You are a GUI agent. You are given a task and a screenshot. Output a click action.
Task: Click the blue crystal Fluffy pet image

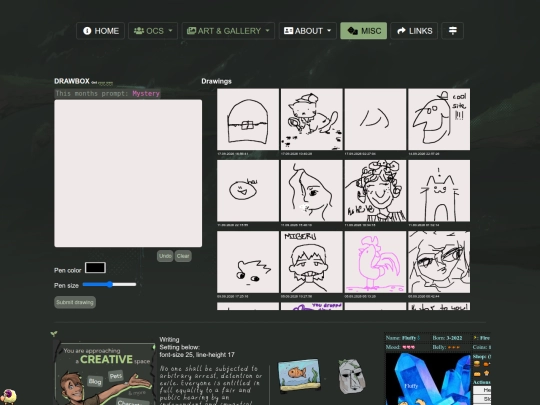(x=428, y=379)
